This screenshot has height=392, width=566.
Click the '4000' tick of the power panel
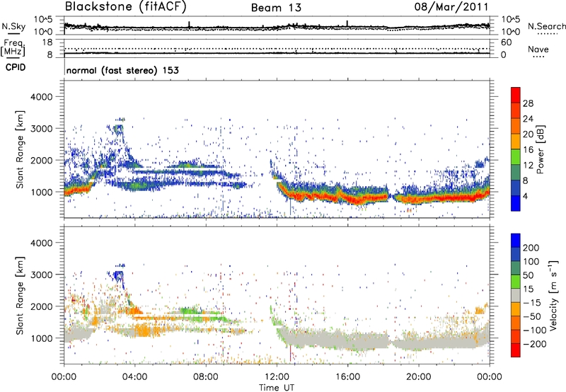42,97
